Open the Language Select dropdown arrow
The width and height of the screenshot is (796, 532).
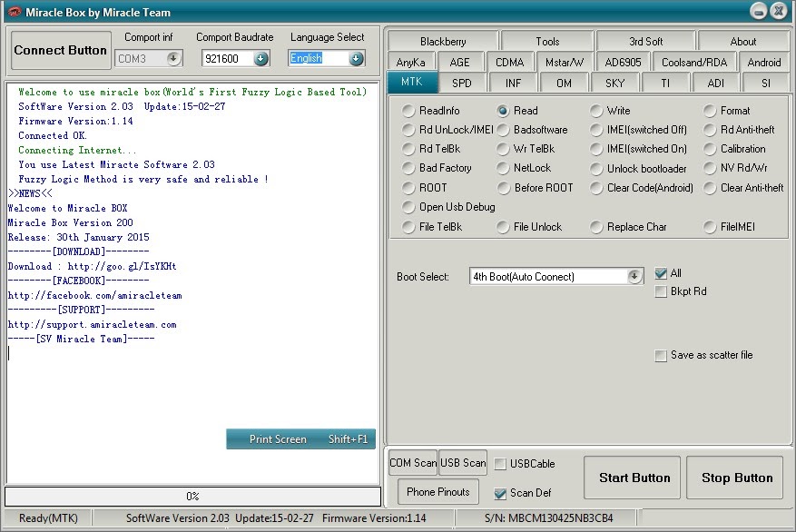coord(357,58)
